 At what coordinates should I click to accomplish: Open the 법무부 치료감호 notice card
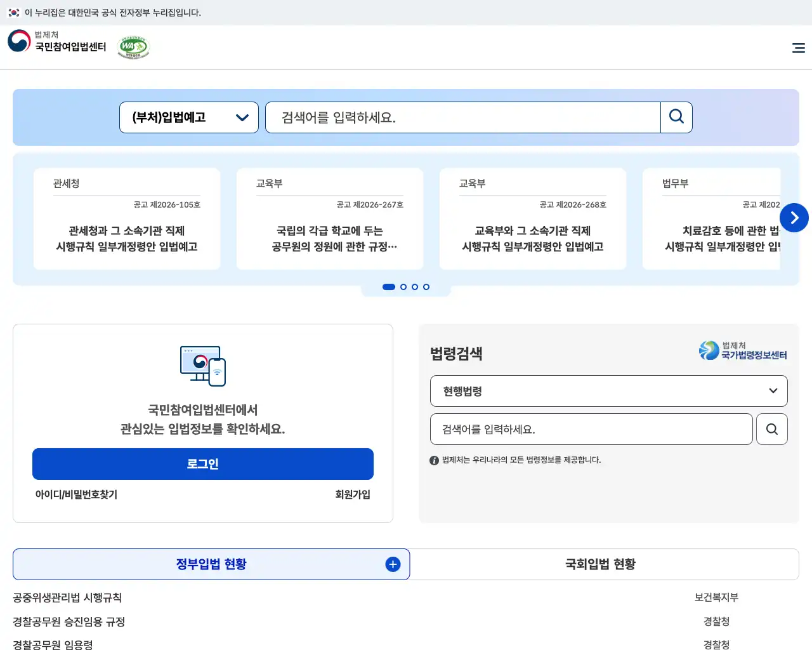coord(711,219)
